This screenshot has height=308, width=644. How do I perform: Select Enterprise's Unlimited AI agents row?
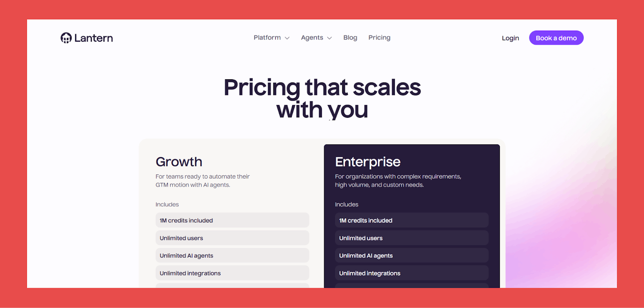[411, 256]
